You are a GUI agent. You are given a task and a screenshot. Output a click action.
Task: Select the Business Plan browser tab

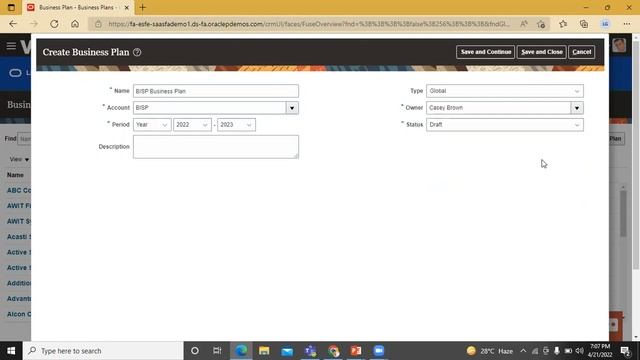(x=78, y=7)
